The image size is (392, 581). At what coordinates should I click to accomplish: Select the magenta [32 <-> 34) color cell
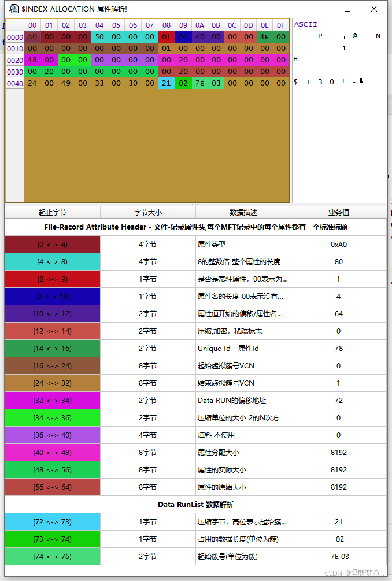tap(53, 401)
